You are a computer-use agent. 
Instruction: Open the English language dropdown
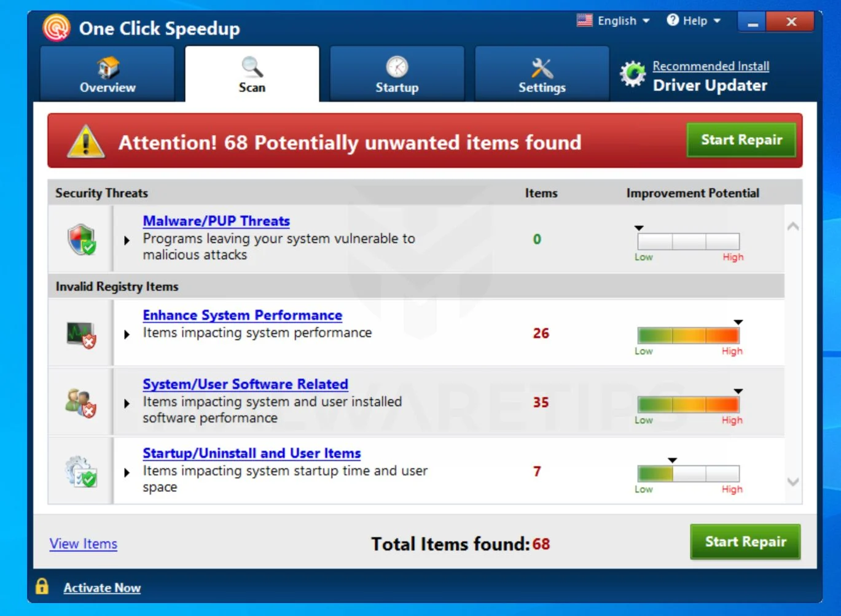tap(613, 20)
